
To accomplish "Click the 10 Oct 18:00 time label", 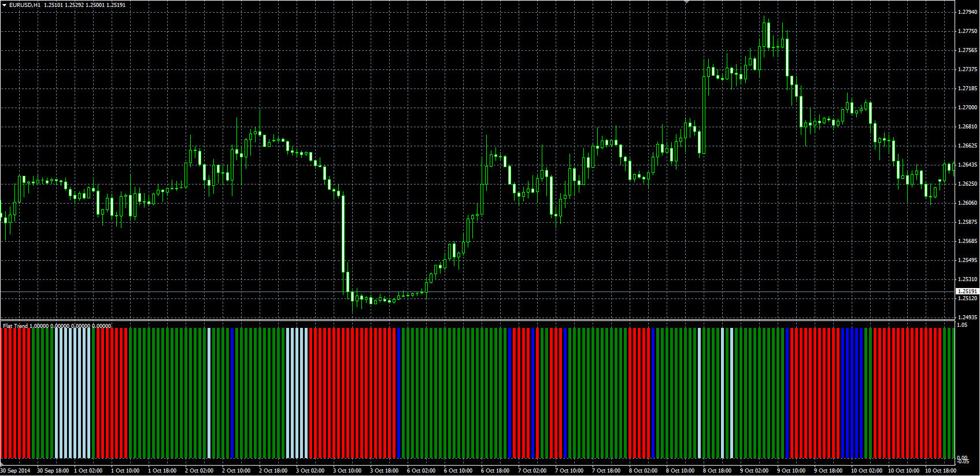I will 940,471.
